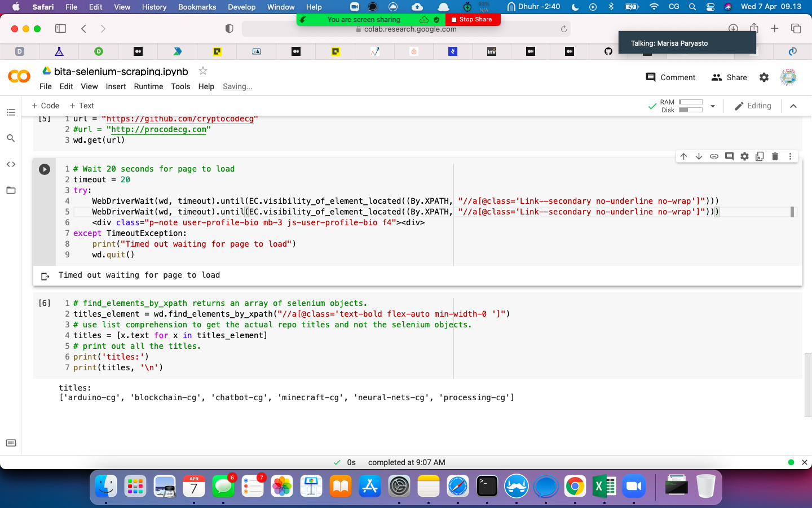Copy link to the selected cell

pos(714,156)
